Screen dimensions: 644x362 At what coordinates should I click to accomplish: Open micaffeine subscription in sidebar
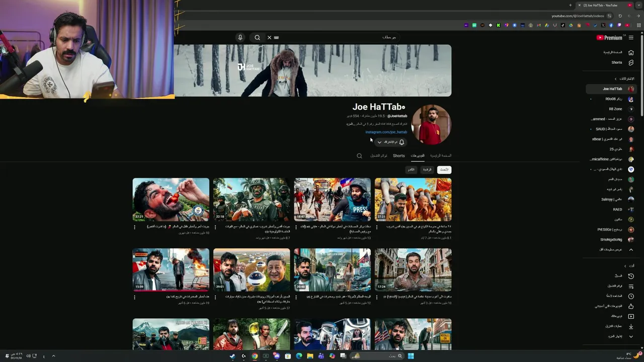[611, 159]
